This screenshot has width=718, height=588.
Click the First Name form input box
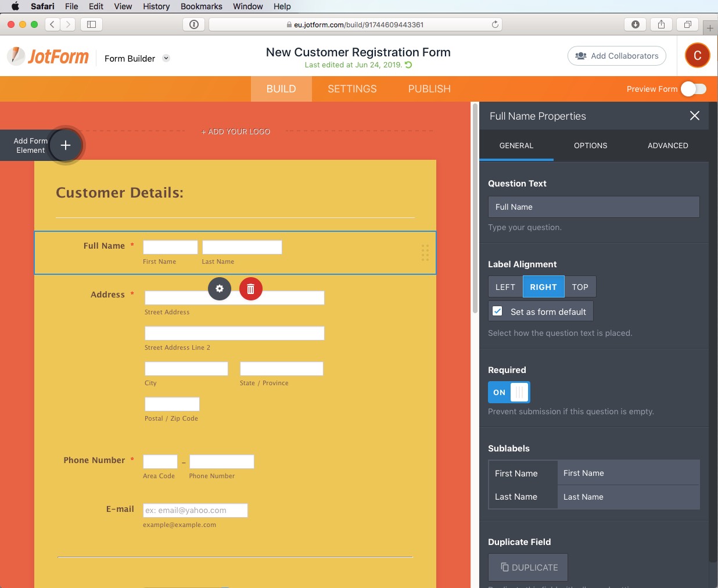pyautogui.click(x=170, y=247)
